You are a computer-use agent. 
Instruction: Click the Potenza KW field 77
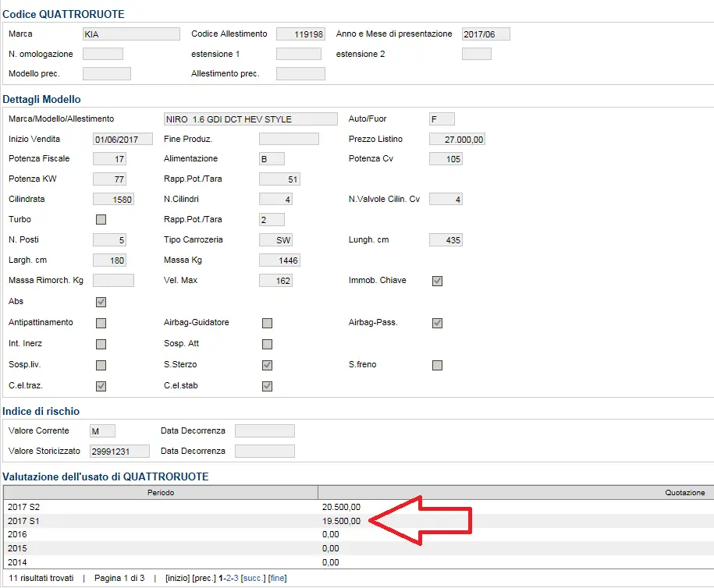click(109, 179)
